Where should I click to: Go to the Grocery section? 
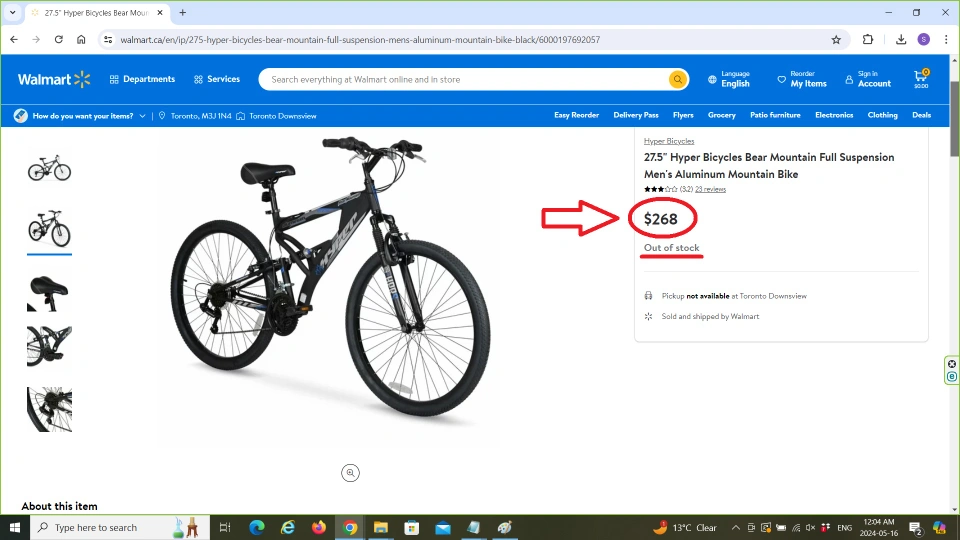pyautogui.click(x=721, y=115)
